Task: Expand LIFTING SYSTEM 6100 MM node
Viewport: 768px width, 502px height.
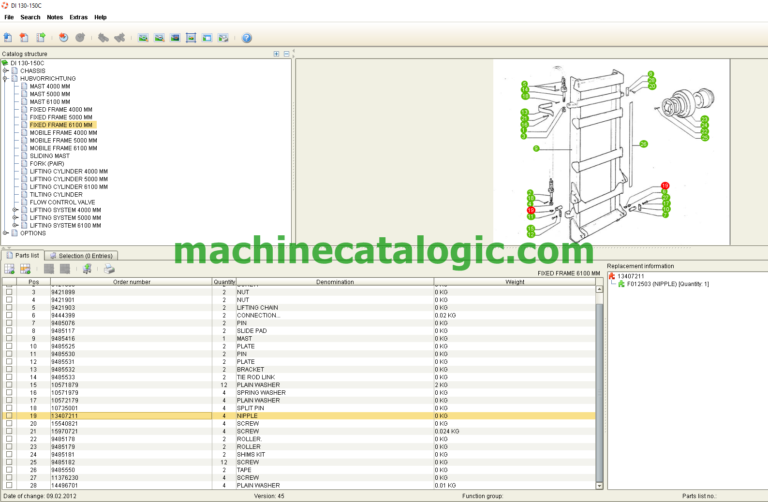Action: pyautogui.click(x=15, y=225)
